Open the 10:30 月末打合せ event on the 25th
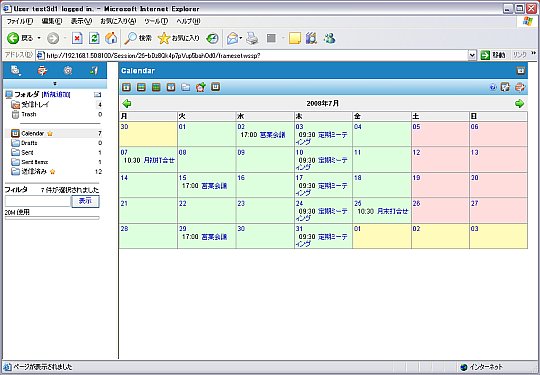 coord(383,211)
